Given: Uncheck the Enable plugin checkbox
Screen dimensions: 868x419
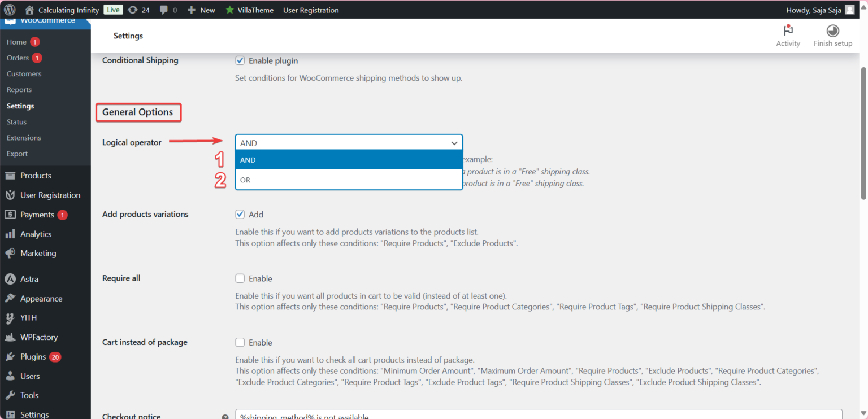Looking at the screenshot, I should coord(240,60).
